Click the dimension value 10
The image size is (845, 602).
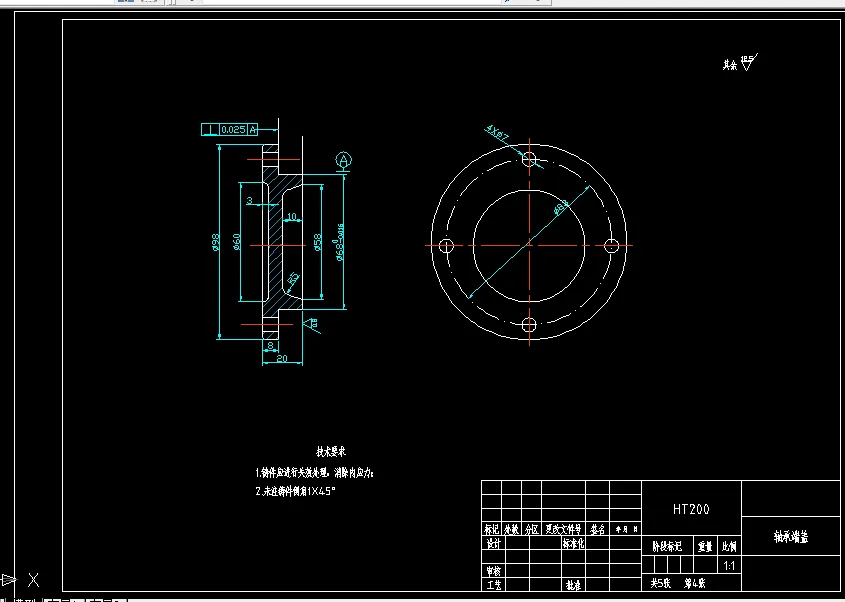coord(292,217)
